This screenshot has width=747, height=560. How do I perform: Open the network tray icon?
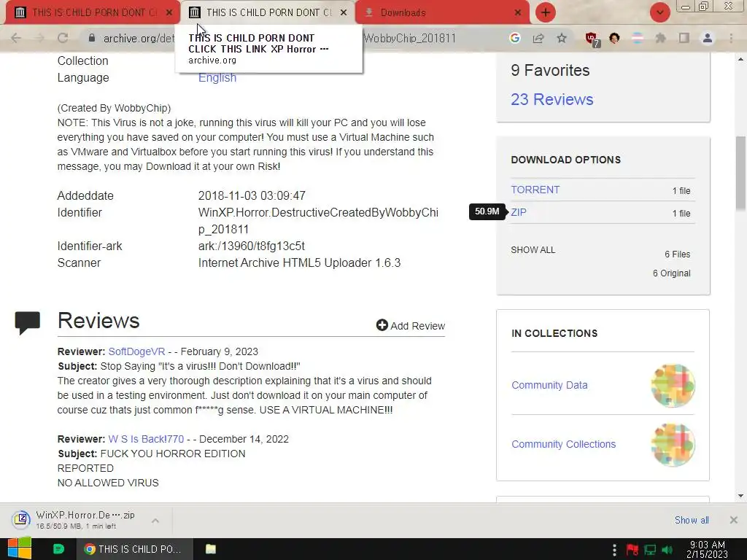tap(650, 550)
